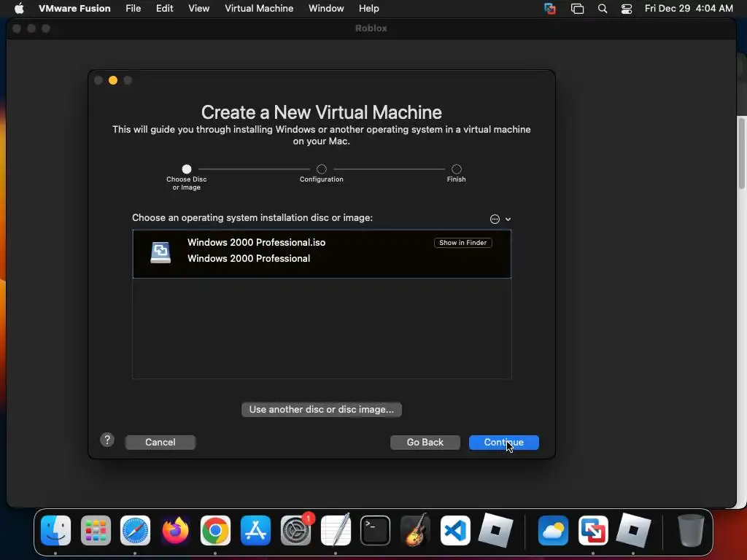The image size is (747, 560).
Task: Open the Weather app from the Dock
Action: [553, 531]
